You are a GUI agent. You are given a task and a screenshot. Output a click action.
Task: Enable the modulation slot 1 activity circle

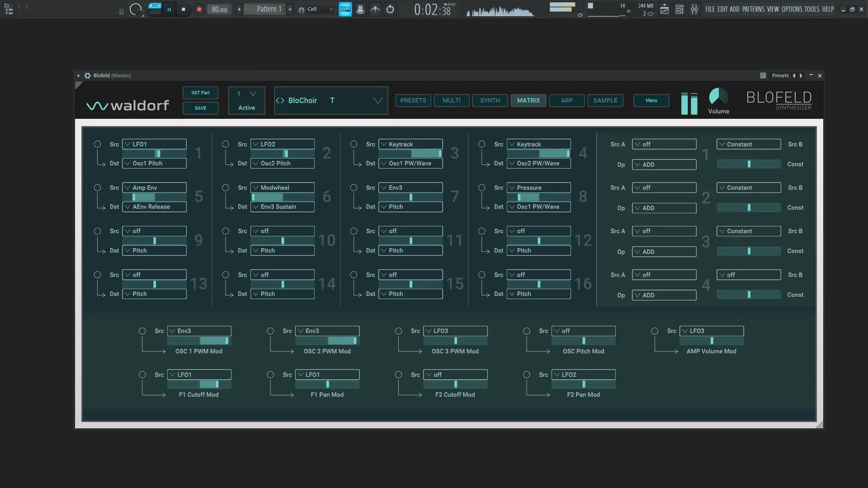(x=97, y=144)
